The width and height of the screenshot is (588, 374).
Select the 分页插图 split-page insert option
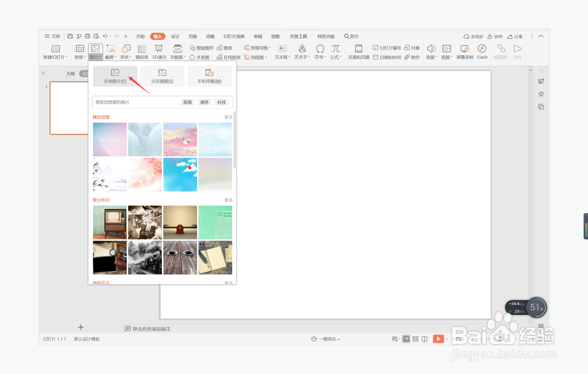tap(162, 76)
